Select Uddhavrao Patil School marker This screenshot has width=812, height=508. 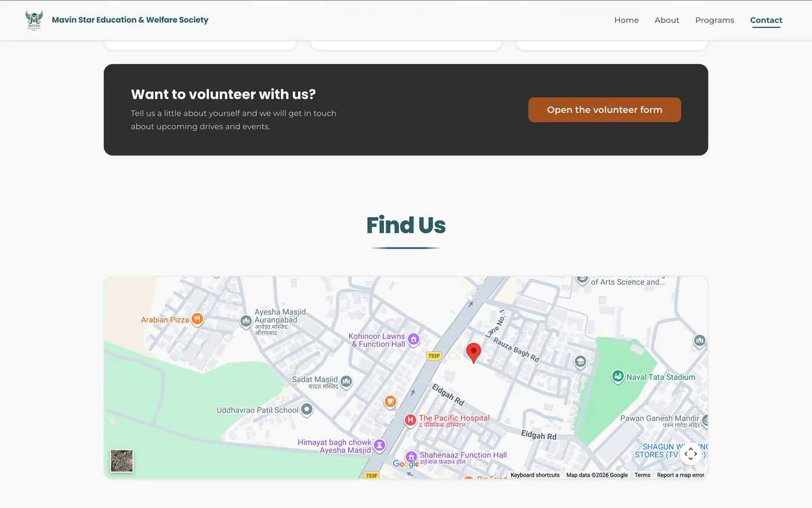307,409
